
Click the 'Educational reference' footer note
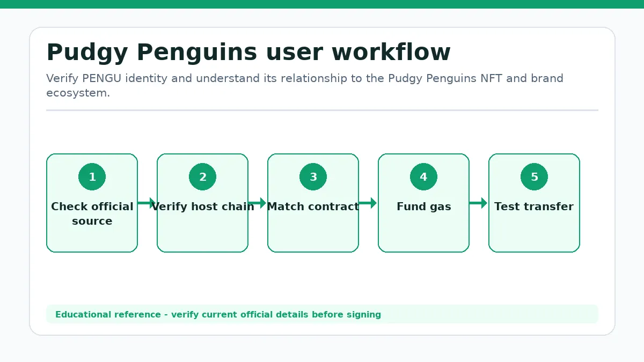pyautogui.click(x=218, y=315)
